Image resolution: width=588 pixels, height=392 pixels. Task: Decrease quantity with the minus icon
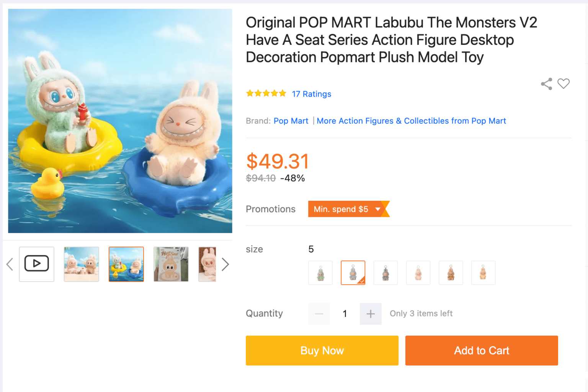(x=319, y=313)
